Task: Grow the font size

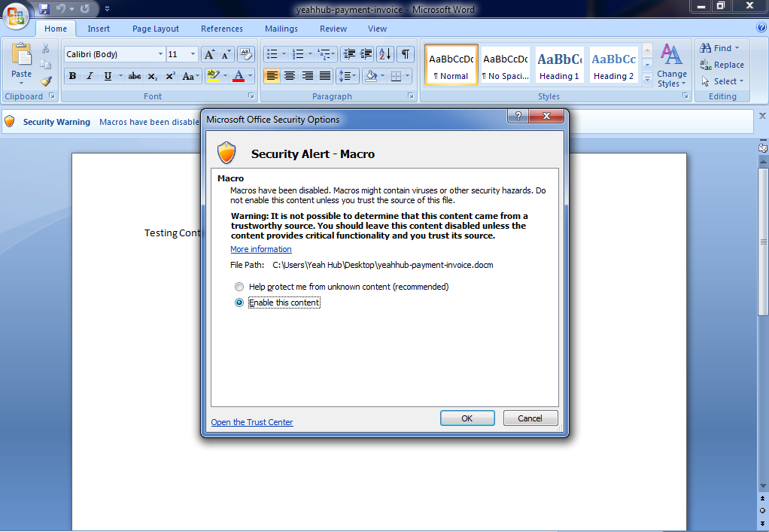Action: [x=209, y=54]
